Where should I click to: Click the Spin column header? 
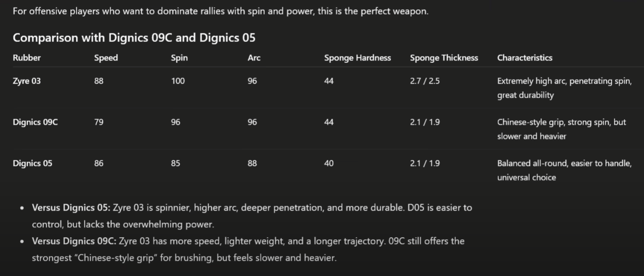click(179, 58)
